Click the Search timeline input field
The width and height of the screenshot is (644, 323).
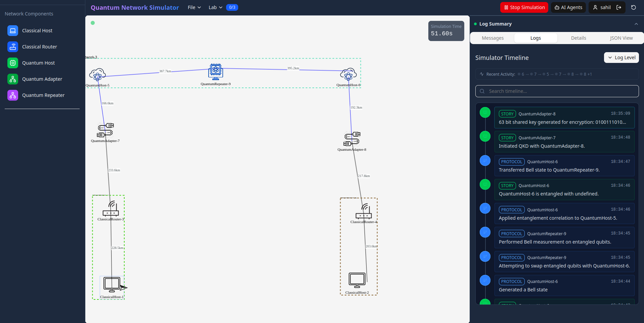tap(557, 91)
